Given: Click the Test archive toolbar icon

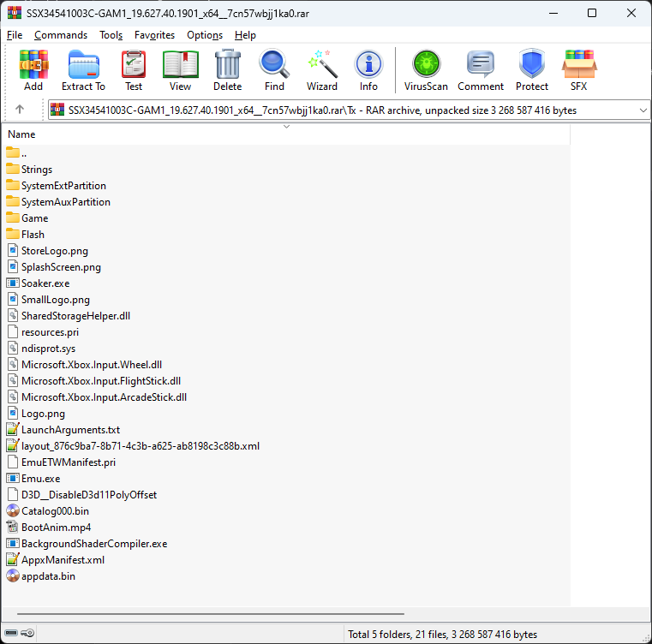Looking at the screenshot, I should coord(134,70).
